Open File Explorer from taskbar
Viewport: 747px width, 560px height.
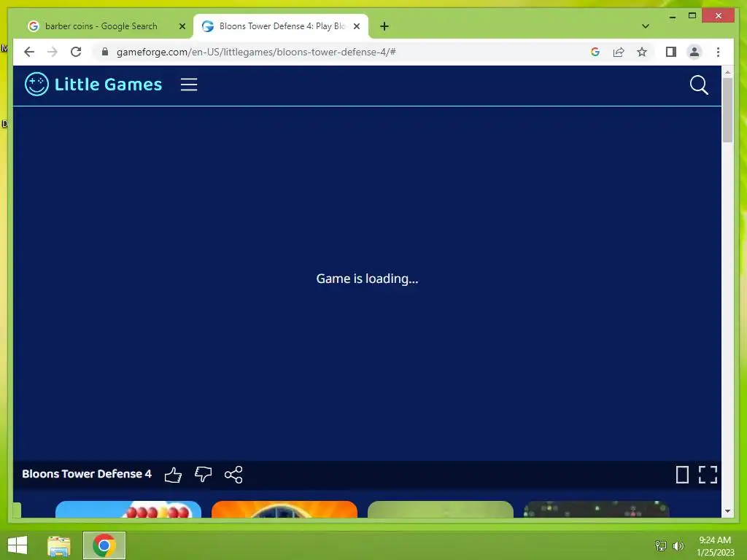tap(59, 545)
